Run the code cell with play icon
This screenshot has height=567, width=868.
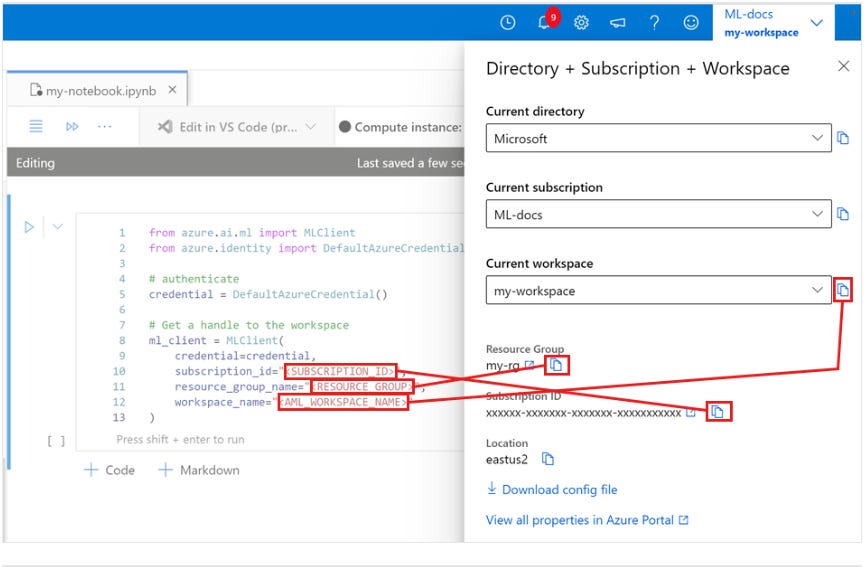pyautogui.click(x=29, y=227)
